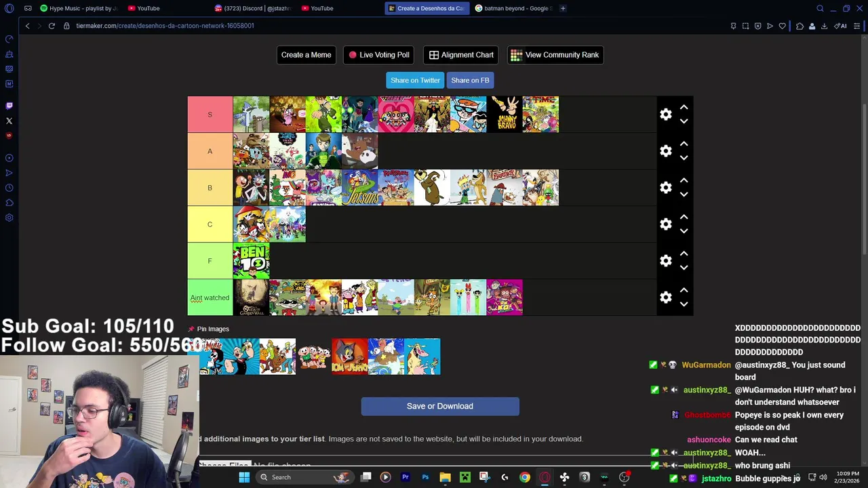Select Powerpuff Girls image in S tier
This screenshot has height=488, width=868.
click(x=395, y=115)
